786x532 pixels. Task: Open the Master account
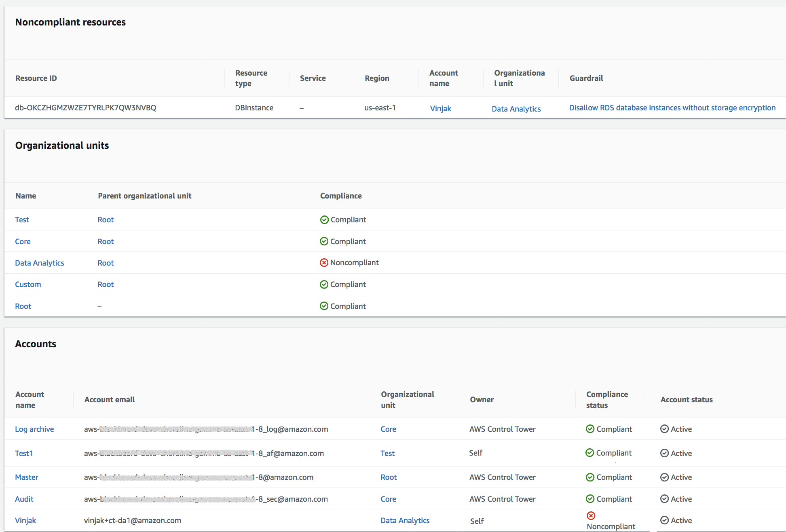point(26,477)
